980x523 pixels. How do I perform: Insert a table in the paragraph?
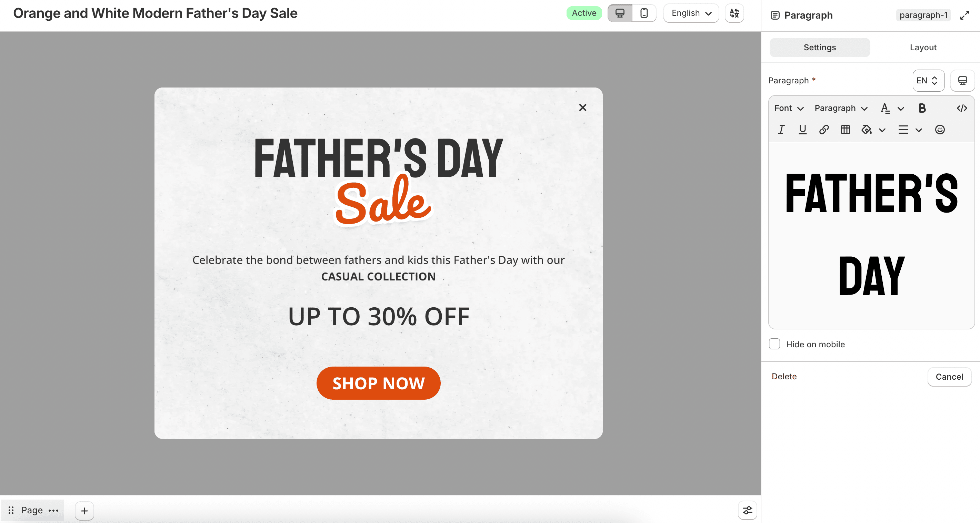click(x=845, y=130)
